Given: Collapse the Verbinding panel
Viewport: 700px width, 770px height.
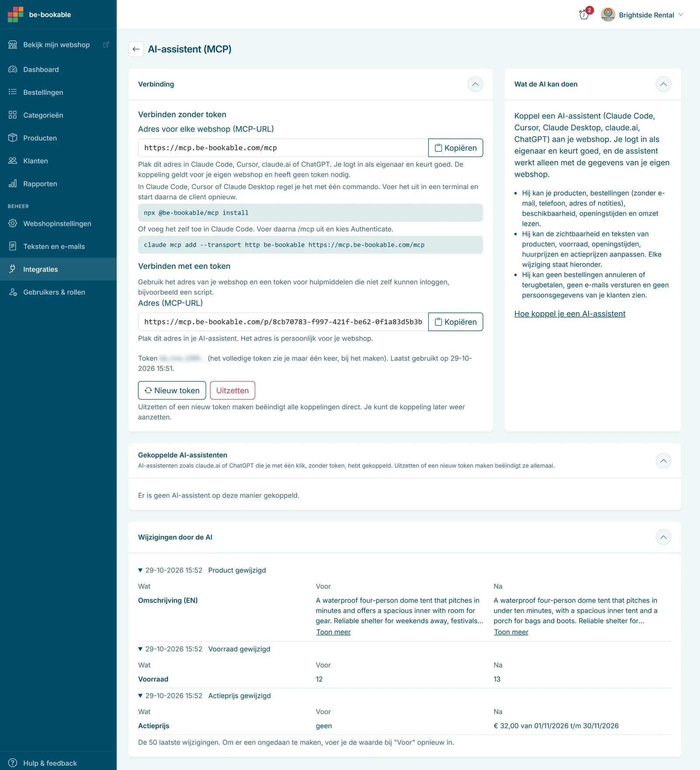Looking at the screenshot, I should (x=475, y=84).
